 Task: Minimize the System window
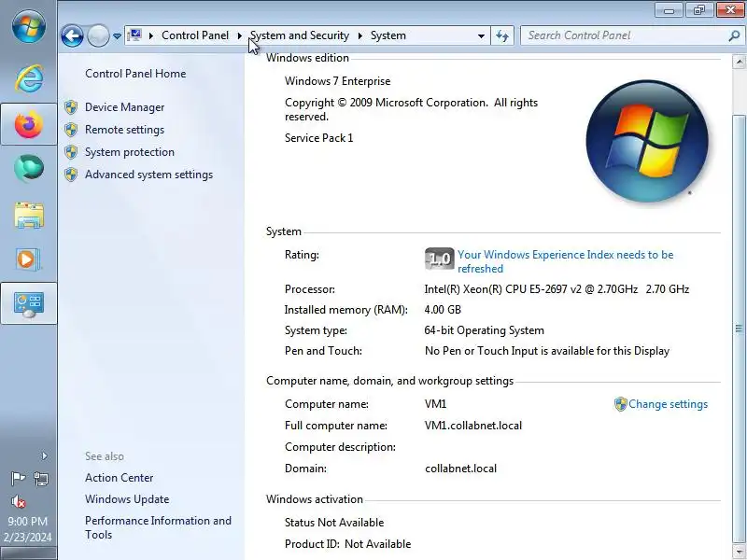(x=669, y=10)
